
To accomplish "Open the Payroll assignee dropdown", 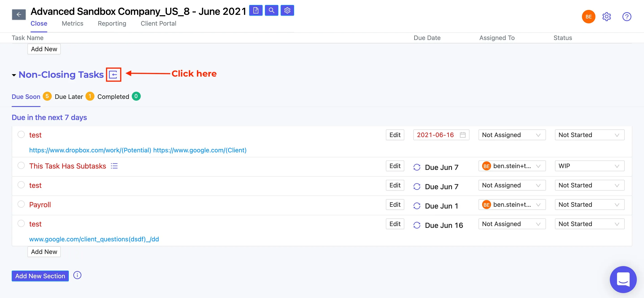I will (512, 205).
